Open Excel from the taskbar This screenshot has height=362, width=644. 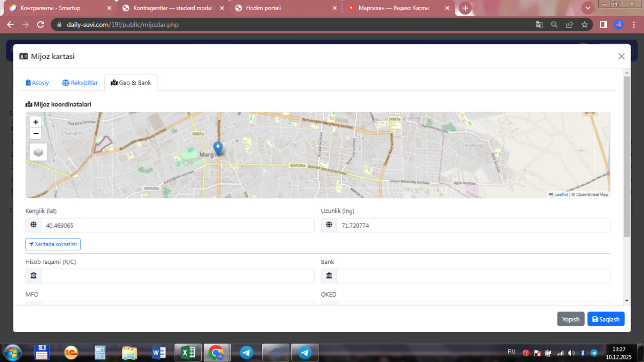[x=188, y=353]
